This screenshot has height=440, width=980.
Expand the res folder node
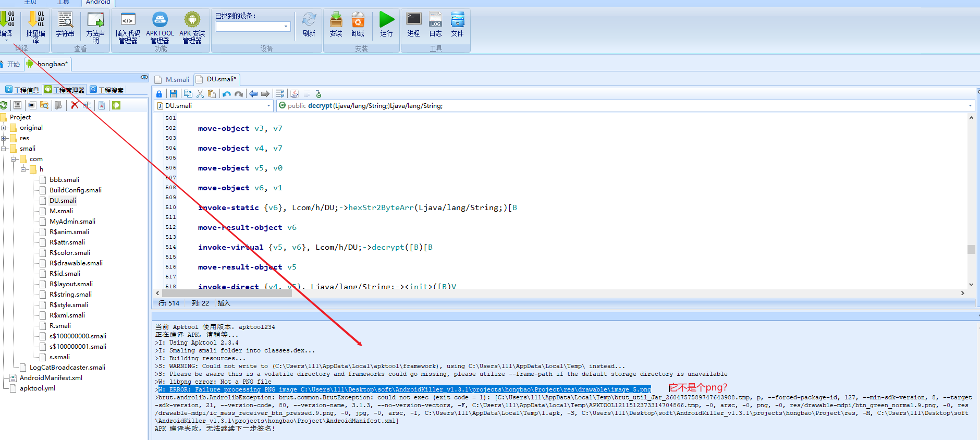tap(4, 138)
